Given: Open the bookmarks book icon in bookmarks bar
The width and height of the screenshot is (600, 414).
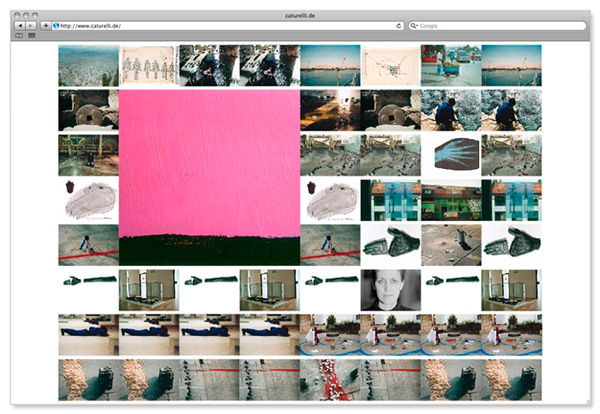Looking at the screenshot, I should point(18,35).
